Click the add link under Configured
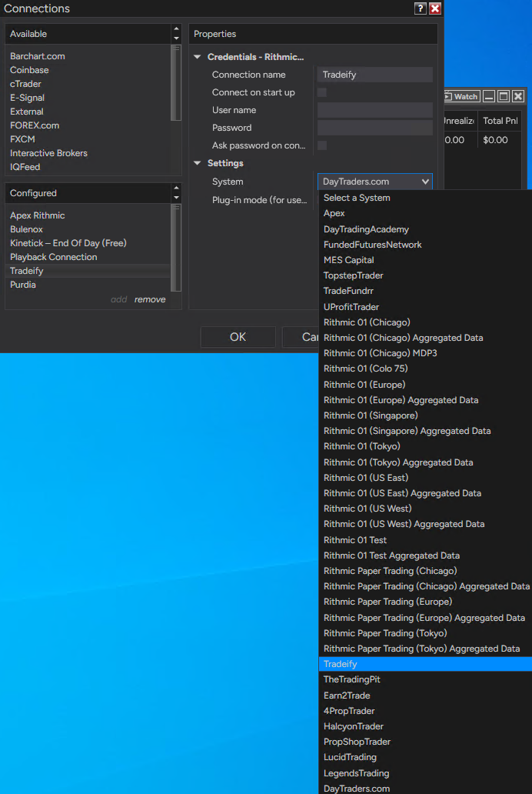532x794 pixels. 119,299
